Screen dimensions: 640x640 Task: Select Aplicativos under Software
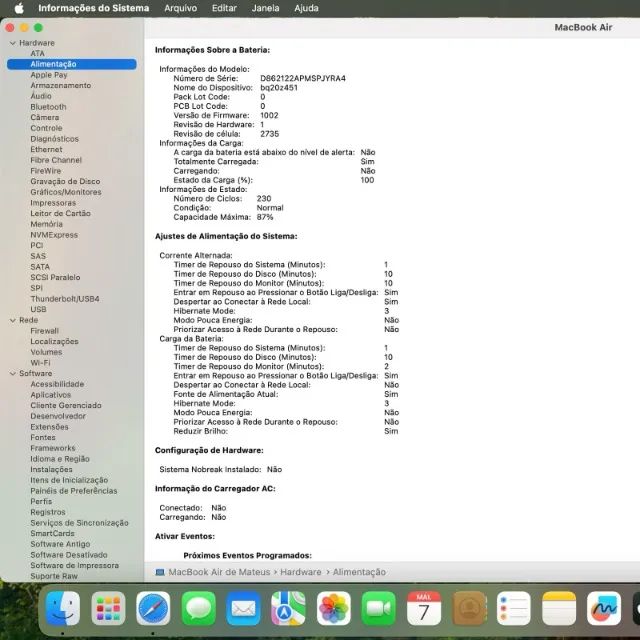(x=51, y=395)
